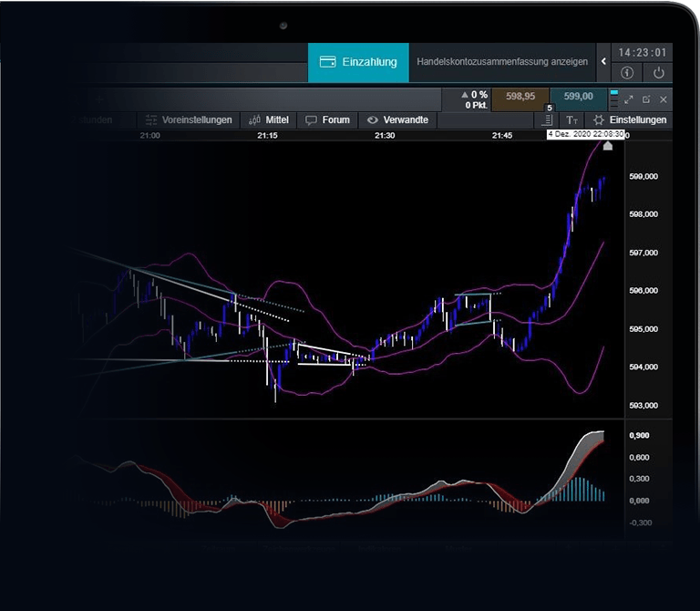Click the buy price 599,00
The width and height of the screenshot is (700, 611).
point(578,97)
